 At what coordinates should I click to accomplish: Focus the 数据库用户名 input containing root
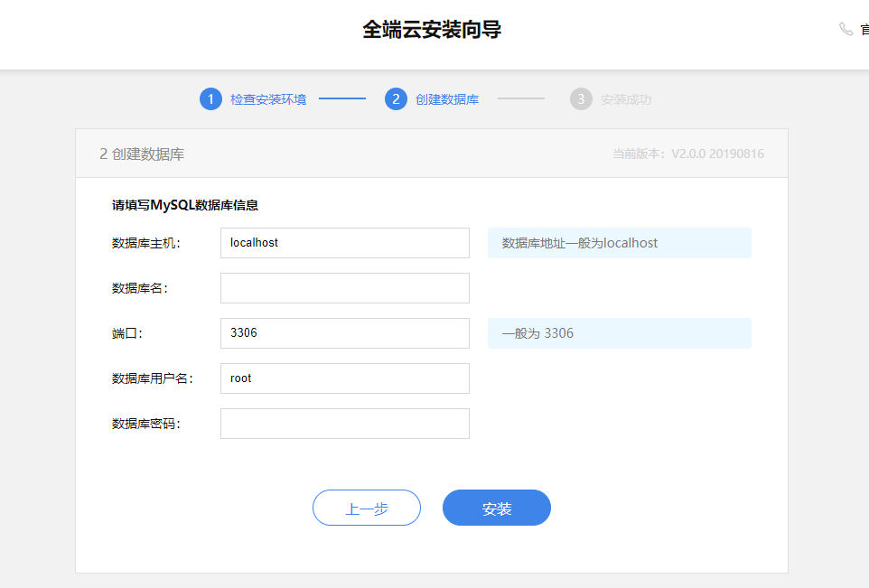point(345,378)
